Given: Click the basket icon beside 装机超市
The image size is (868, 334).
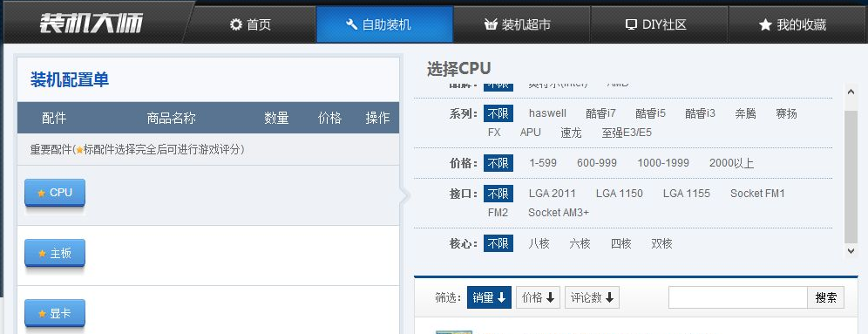Looking at the screenshot, I should 491,24.
